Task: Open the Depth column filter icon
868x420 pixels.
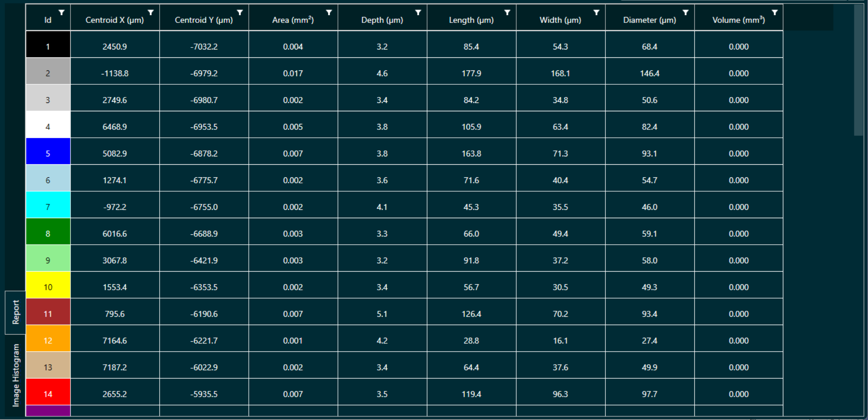Action: pos(418,13)
